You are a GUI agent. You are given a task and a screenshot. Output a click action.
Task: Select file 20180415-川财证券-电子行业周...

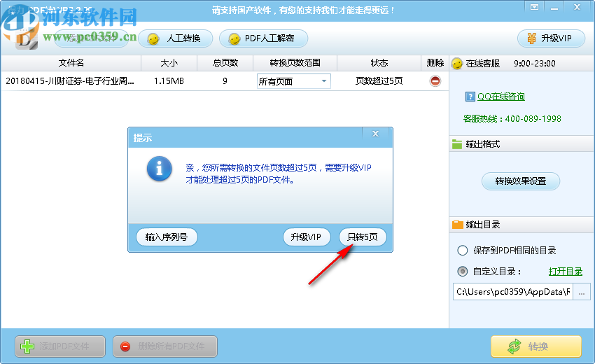click(70, 80)
